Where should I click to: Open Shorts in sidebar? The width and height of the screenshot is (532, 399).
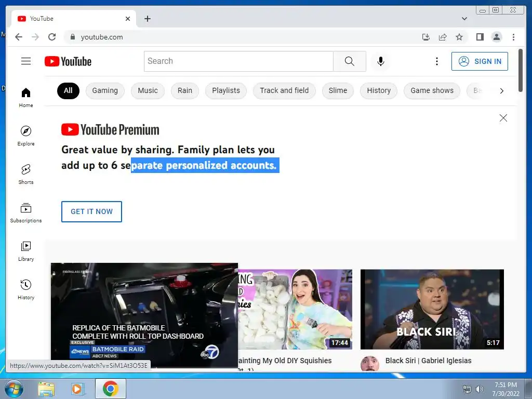26,175
